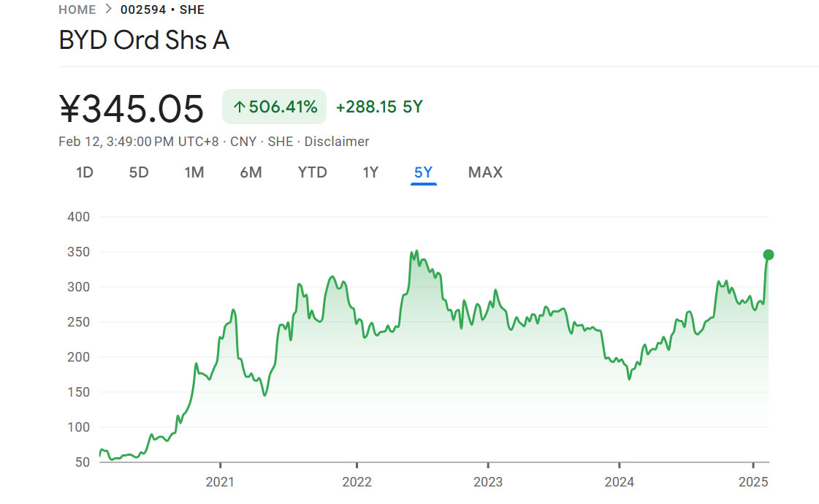The image size is (819, 504).
Task: Click the breadcrumb chevron arrow after HOME
Action: (109, 9)
